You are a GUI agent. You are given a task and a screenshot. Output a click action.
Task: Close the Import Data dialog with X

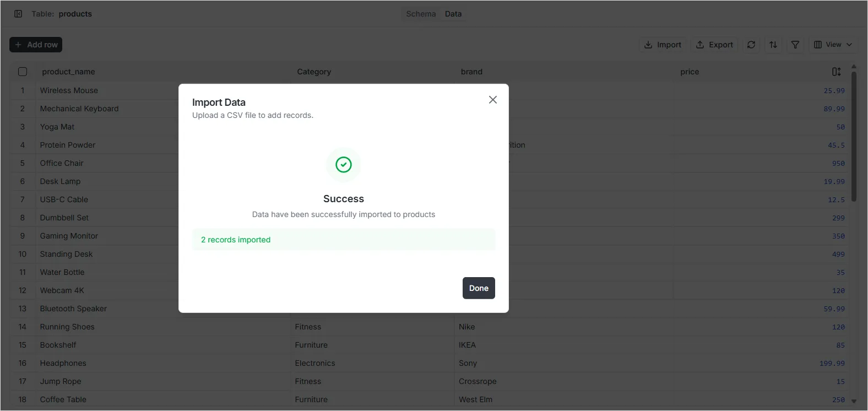pyautogui.click(x=492, y=100)
